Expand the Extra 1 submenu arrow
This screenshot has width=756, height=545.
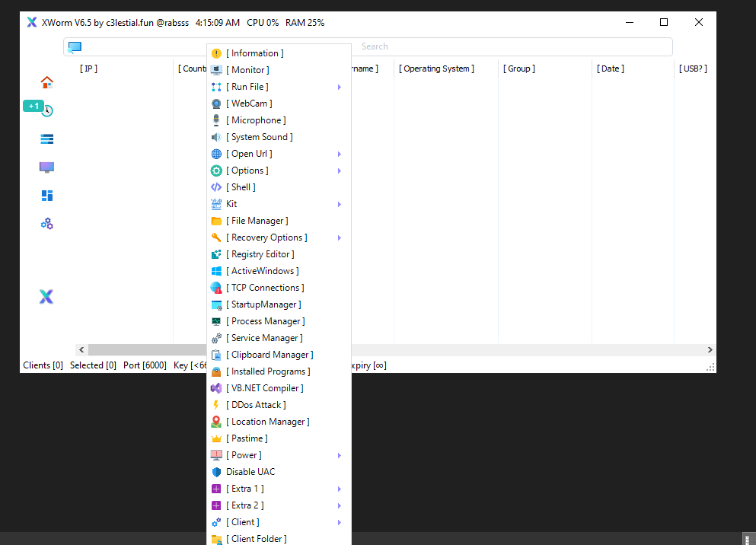pos(340,489)
